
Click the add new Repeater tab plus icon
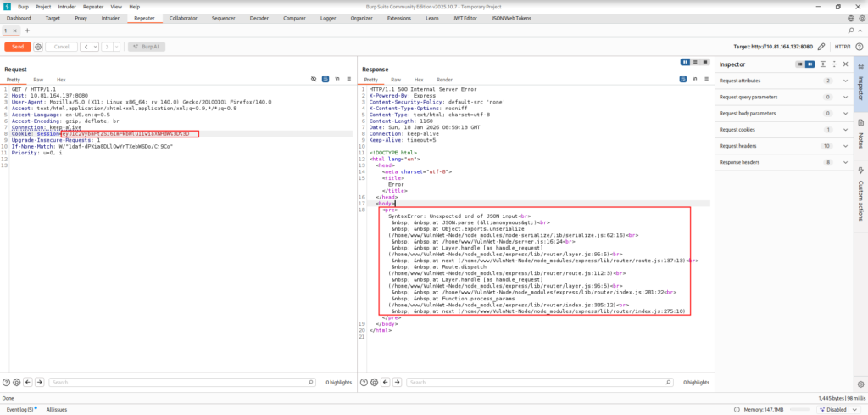coord(26,31)
